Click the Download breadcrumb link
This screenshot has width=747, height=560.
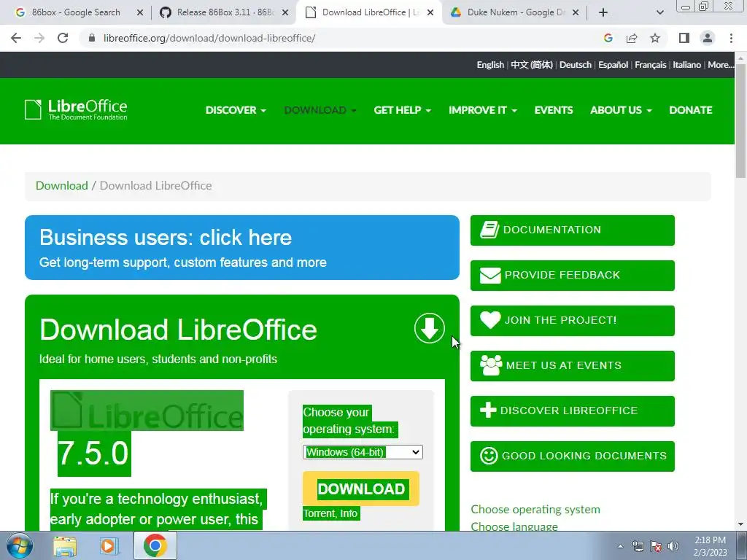pyautogui.click(x=62, y=186)
